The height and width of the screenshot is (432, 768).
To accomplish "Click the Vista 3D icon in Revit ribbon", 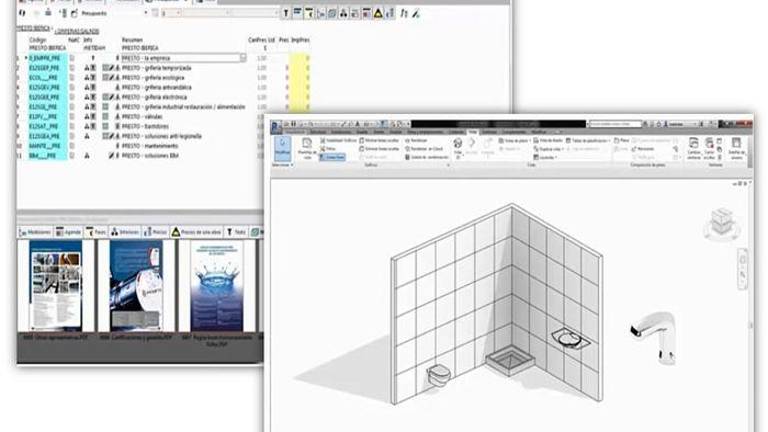I will click(x=457, y=144).
